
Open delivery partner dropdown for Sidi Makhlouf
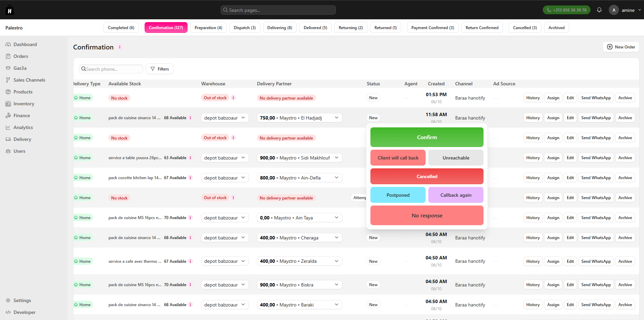tap(299, 158)
